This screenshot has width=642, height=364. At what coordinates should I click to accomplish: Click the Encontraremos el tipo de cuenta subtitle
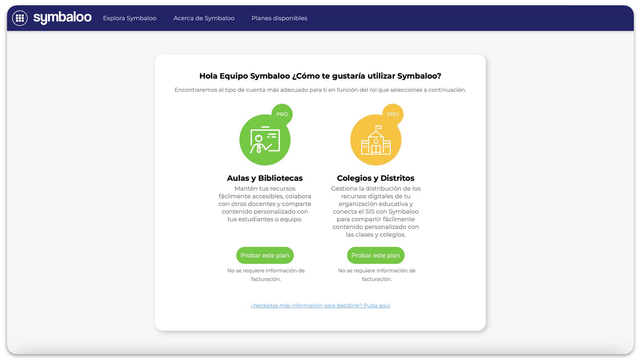pos(320,90)
